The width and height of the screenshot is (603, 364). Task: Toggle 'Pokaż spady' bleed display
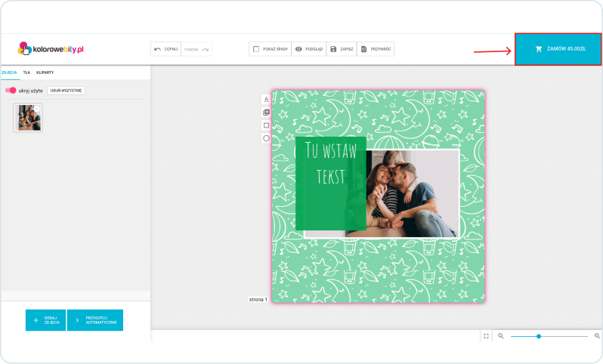pyautogui.click(x=270, y=49)
